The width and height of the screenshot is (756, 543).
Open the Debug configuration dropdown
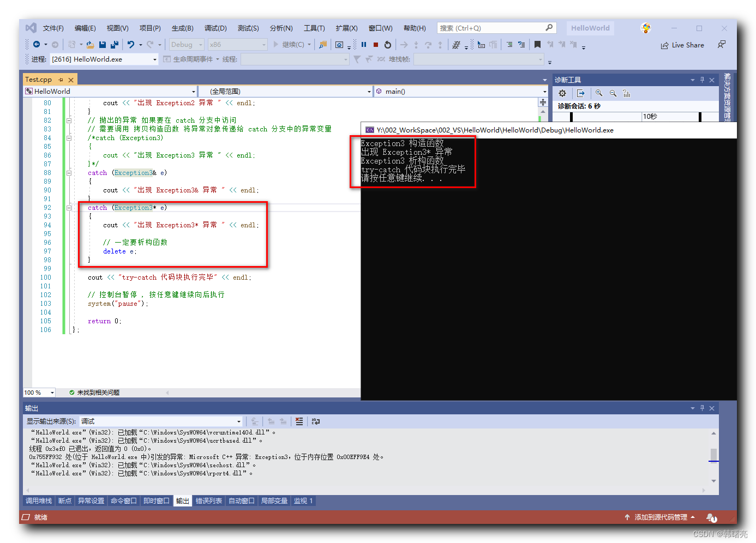point(186,45)
